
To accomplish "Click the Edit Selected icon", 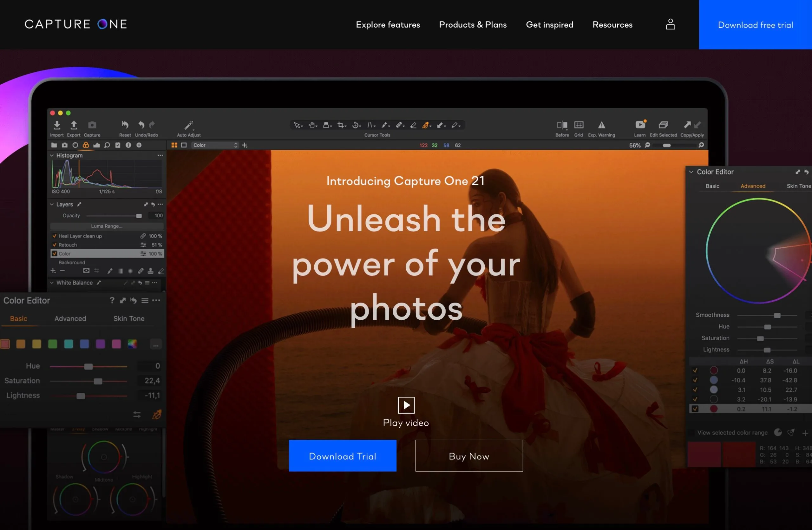I will [x=663, y=125].
